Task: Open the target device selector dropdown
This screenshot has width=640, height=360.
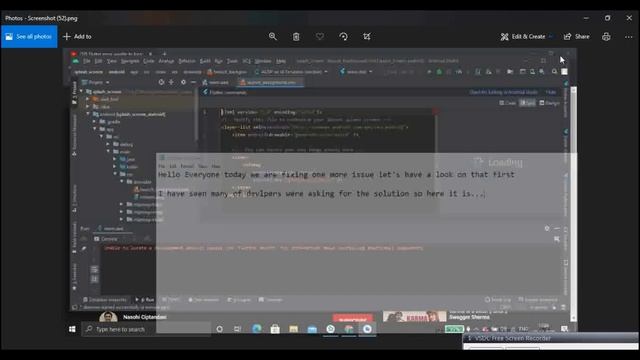Action: [291, 72]
